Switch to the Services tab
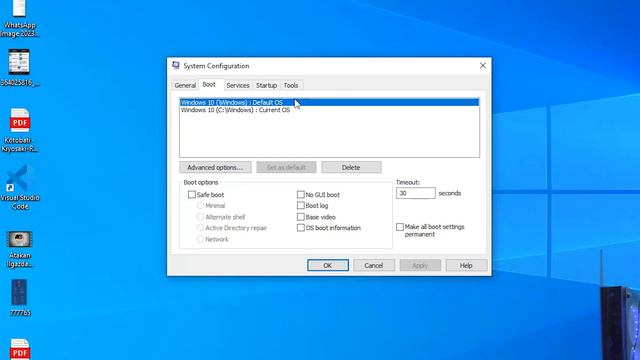640x360 pixels. click(x=238, y=85)
